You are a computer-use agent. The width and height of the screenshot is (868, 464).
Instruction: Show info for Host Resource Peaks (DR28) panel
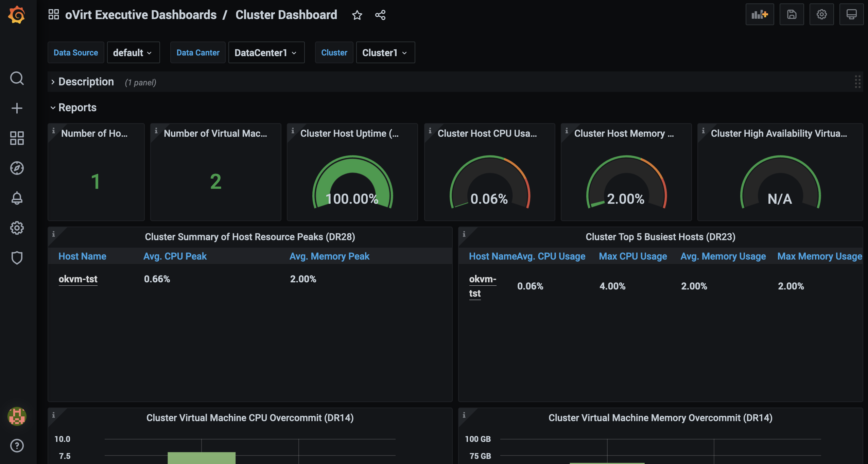[53, 234]
